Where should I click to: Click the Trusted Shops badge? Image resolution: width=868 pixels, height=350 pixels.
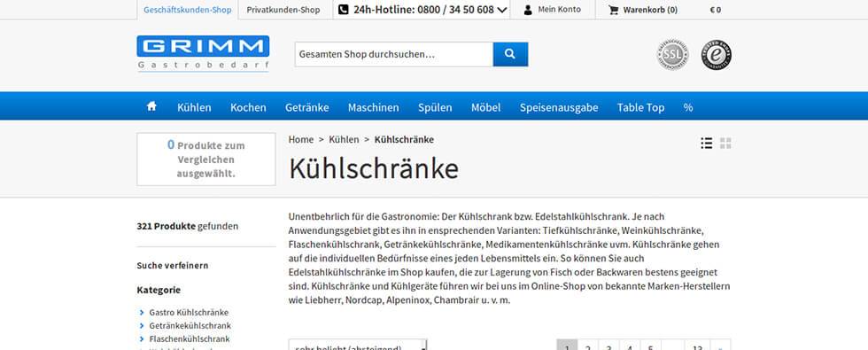pos(717,55)
